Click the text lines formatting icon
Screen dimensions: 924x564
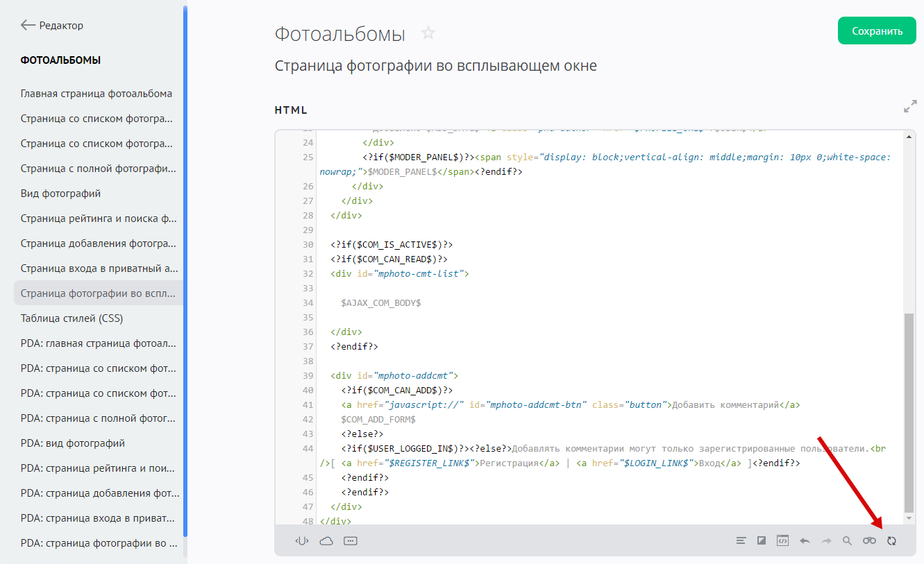pyautogui.click(x=741, y=541)
